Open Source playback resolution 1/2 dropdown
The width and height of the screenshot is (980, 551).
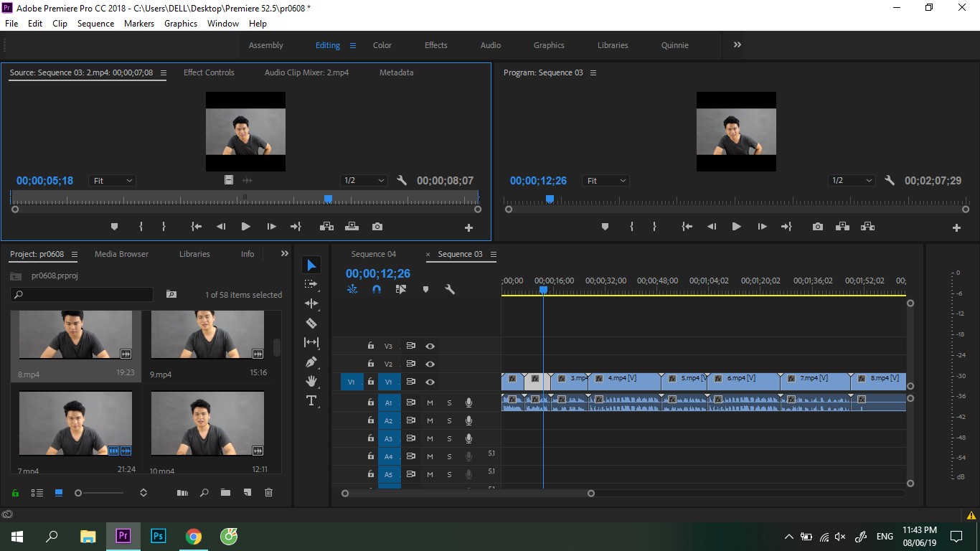[364, 181]
